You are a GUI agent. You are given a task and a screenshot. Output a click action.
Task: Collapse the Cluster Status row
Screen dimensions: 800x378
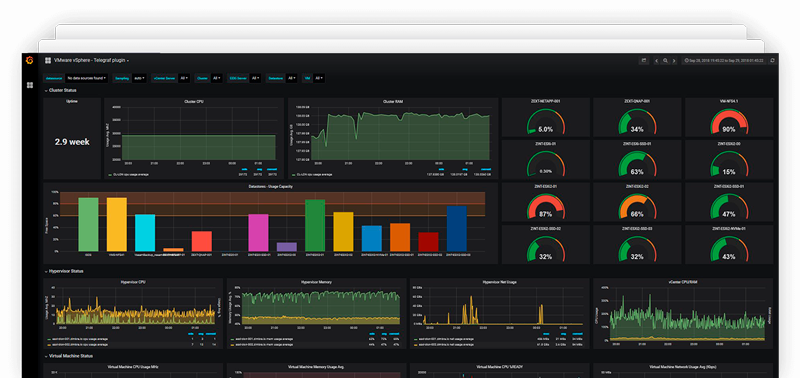[61, 90]
